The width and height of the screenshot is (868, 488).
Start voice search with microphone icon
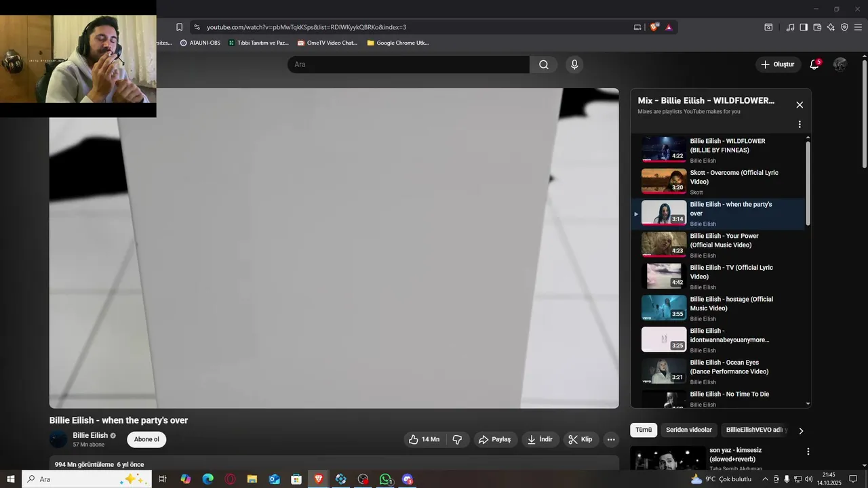(574, 64)
